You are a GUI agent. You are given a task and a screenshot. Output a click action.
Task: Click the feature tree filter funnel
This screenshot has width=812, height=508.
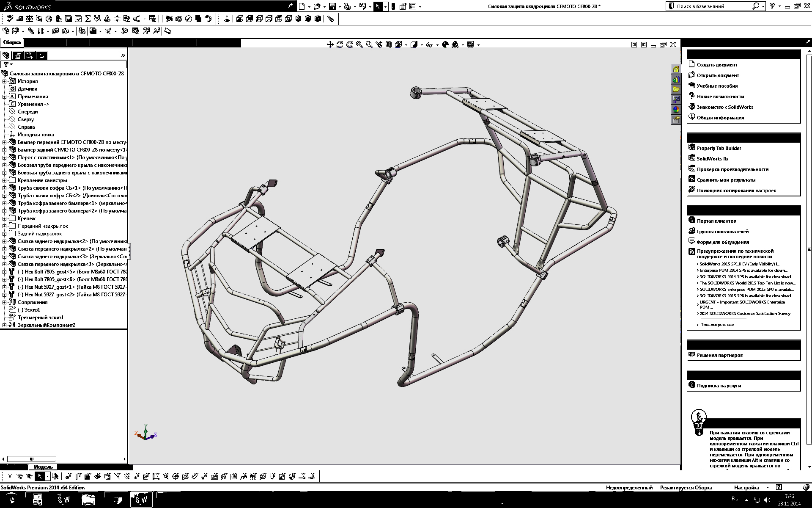(6, 64)
